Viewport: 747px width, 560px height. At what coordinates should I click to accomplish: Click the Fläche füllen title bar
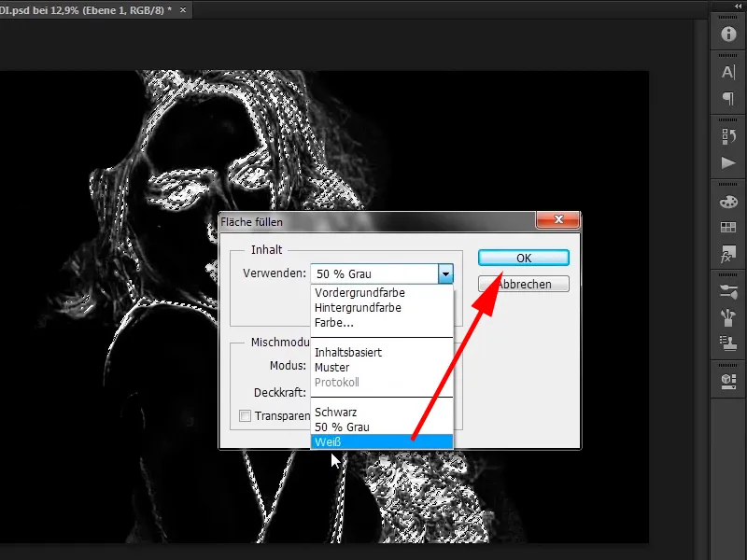(x=376, y=222)
